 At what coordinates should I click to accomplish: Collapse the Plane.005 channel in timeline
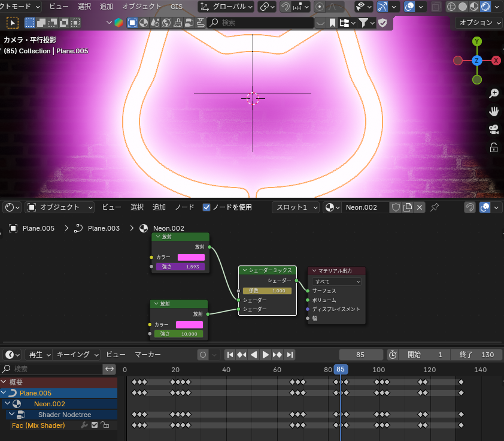pyautogui.click(x=5, y=393)
